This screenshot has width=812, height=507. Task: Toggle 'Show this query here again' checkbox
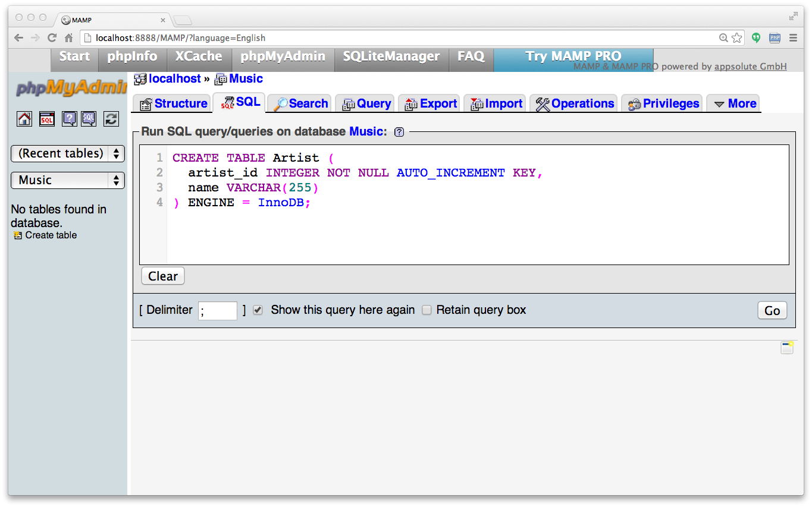click(258, 310)
